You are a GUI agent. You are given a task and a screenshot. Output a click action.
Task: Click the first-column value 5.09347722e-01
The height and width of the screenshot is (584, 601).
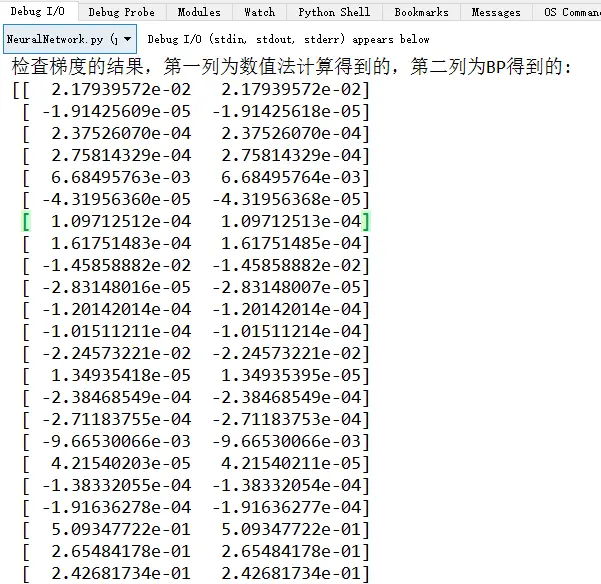121,529
